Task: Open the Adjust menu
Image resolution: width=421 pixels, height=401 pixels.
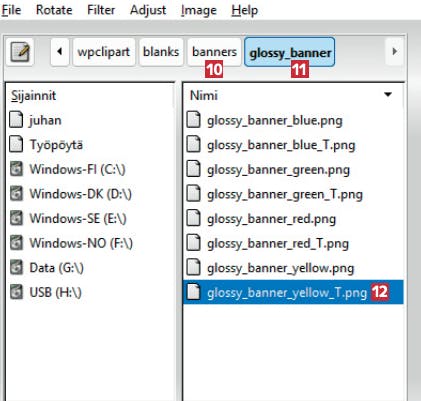Action: tap(148, 10)
